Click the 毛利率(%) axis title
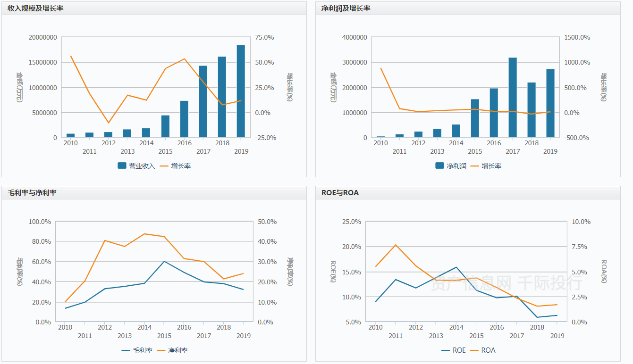Image resolution: width=633 pixels, height=364 pixels. tap(20, 272)
